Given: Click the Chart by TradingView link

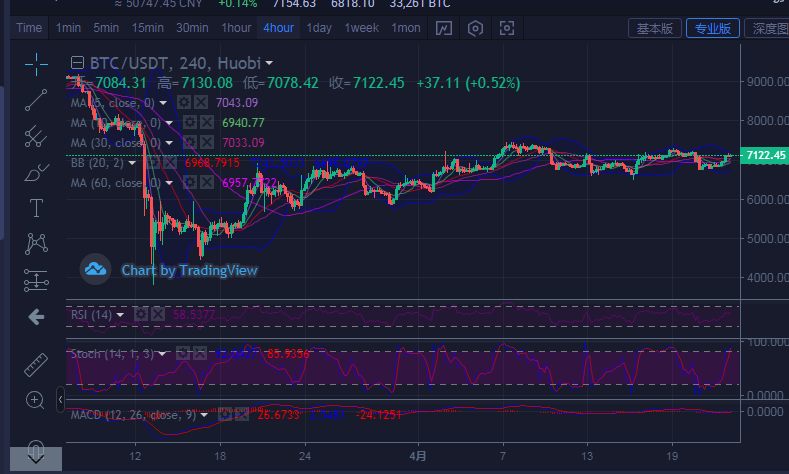Looking at the screenshot, I should [x=189, y=271].
